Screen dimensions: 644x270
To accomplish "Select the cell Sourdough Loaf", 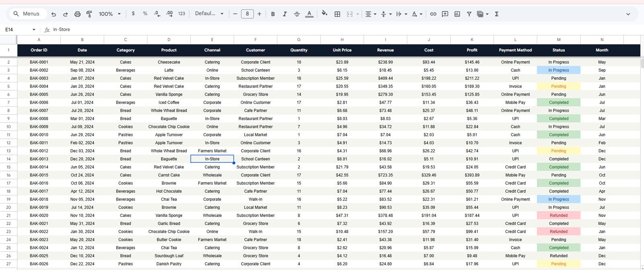I will click(169, 255).
